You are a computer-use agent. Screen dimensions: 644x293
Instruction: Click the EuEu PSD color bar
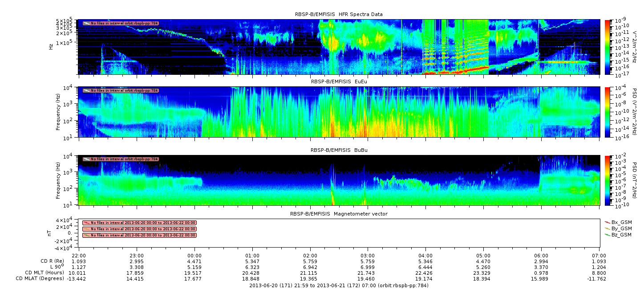608,112
